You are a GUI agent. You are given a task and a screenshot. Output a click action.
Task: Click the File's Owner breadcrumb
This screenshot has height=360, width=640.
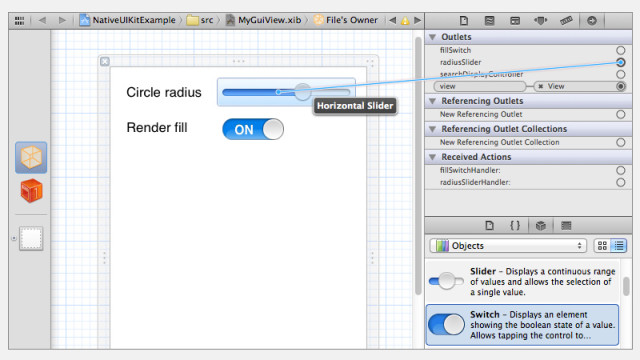[346, 20]
